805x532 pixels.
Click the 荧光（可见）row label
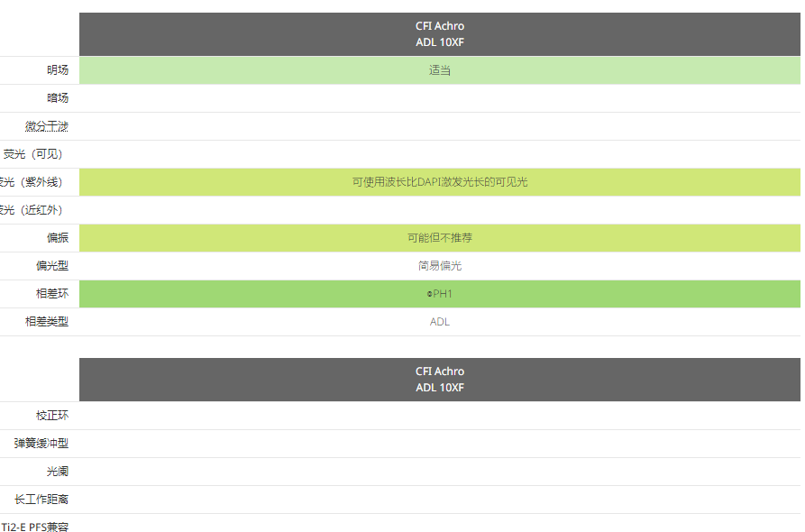coord(33,154)
